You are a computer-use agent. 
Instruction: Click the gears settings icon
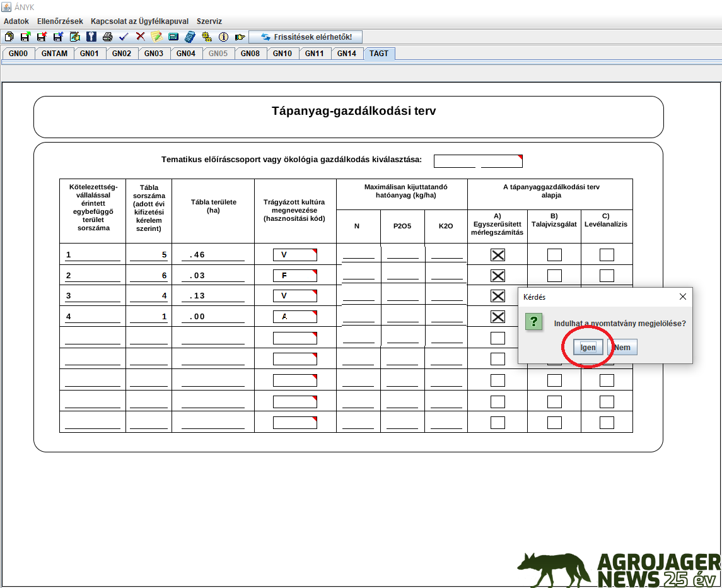(206, 37)
